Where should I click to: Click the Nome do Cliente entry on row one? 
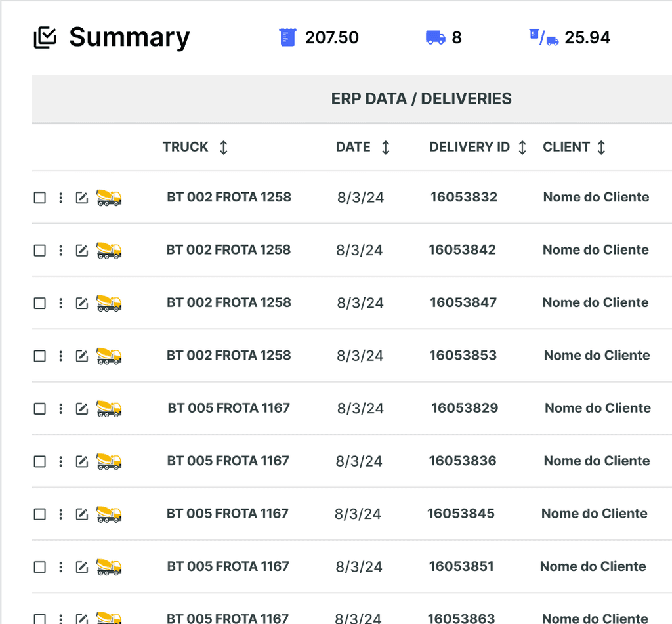click(x=596, y=197)
